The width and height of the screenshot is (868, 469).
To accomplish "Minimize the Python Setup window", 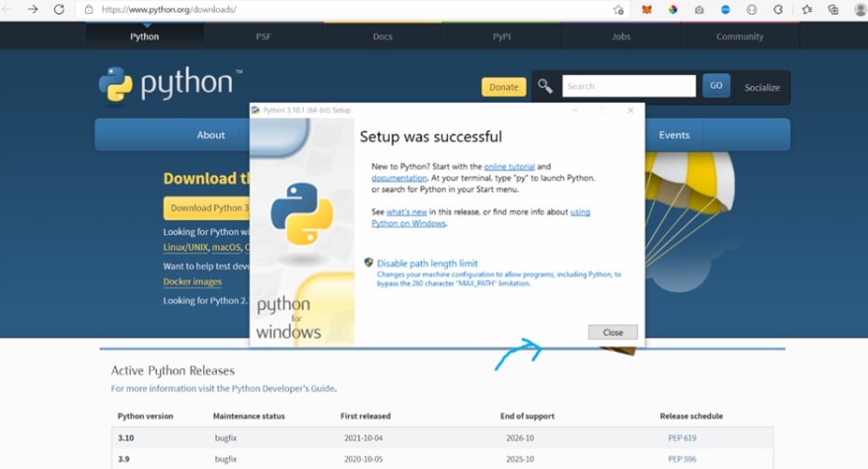I will [x=575, y=111].
